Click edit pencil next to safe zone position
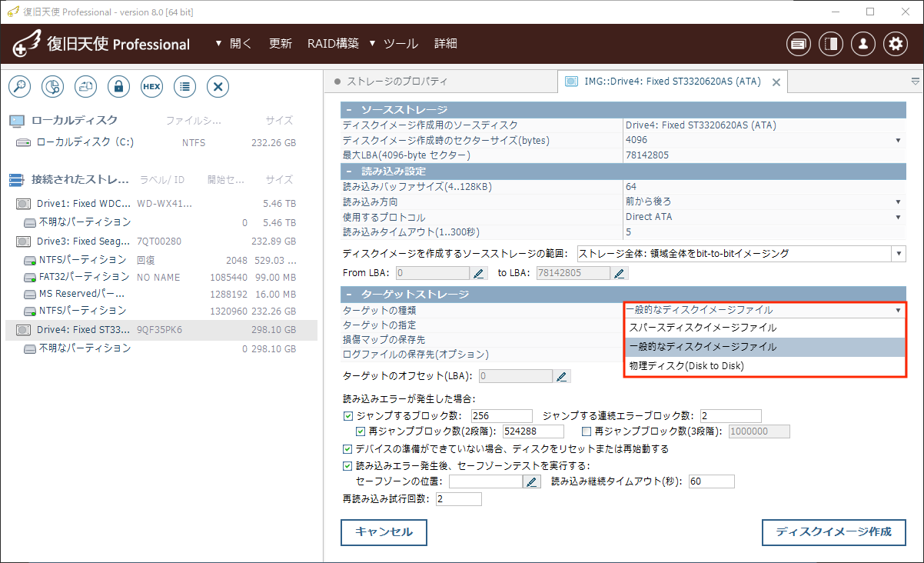 531,481
